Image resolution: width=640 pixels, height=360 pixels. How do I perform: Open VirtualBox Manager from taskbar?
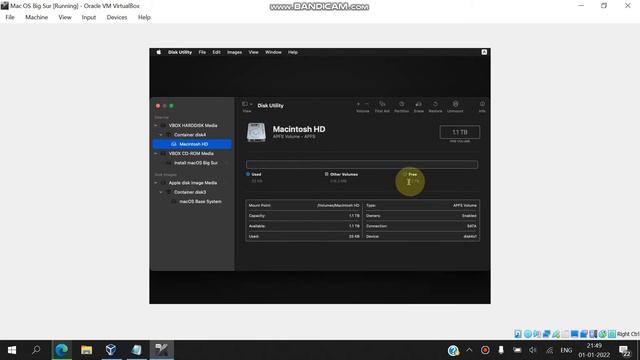(111, 350)
